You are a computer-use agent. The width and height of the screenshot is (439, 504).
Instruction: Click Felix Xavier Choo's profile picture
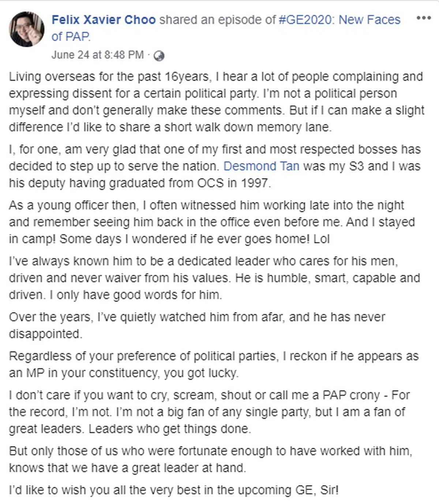point(27,29)
